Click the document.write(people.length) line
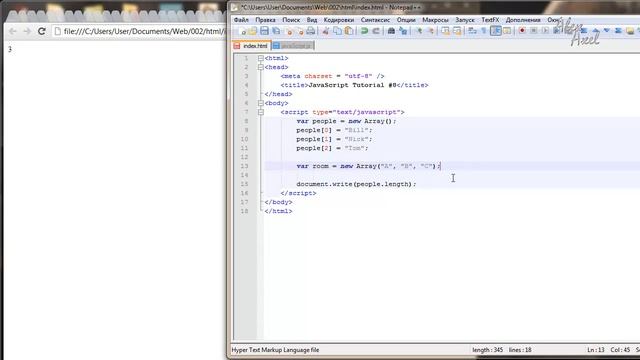This screenshot has height=360, width=640. (356, 184)
